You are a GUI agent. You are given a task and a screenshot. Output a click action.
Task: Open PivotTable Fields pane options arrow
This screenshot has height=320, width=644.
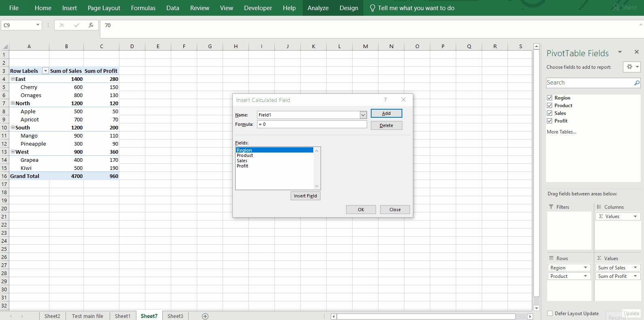point(620,52)
